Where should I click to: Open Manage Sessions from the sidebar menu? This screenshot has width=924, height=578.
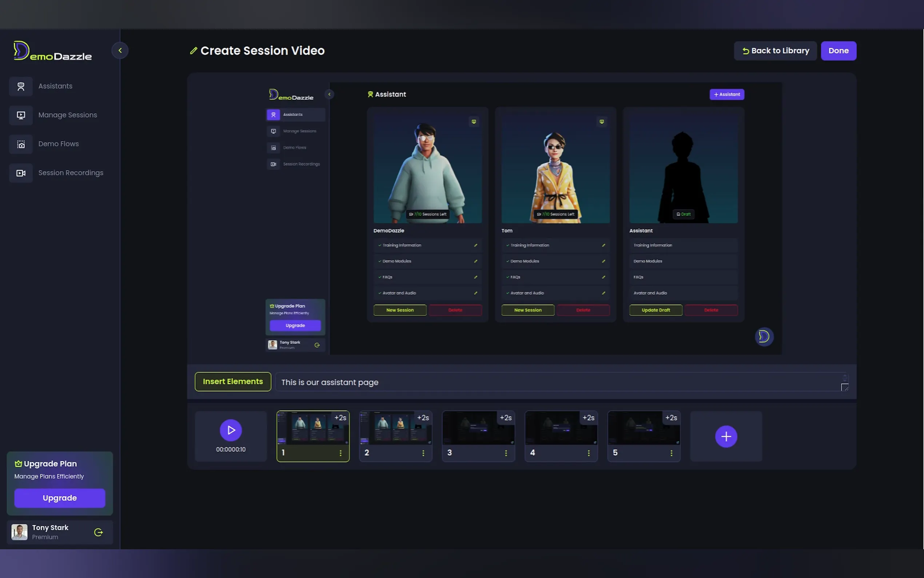click(x=68, y=115)
